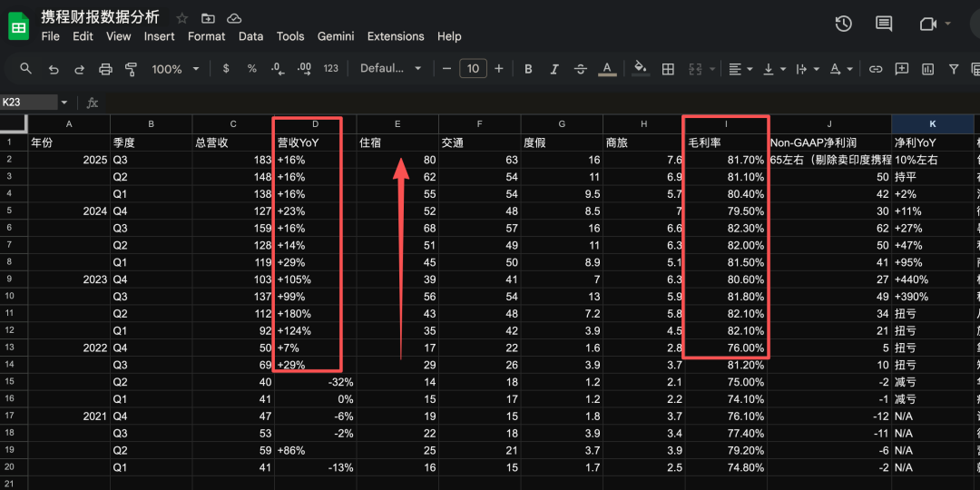Open the horizontal align dropdown
The width and height of the screenshot is (980, 490).
click(739, 69)
